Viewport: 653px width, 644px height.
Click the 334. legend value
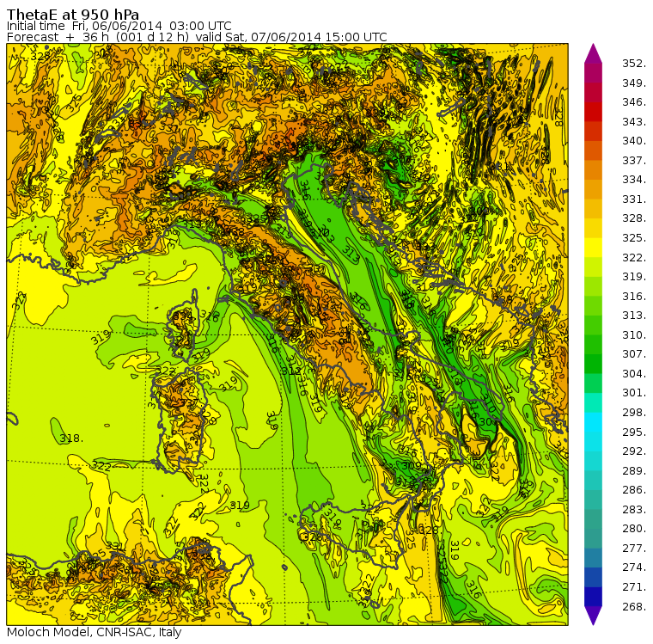click(x=634, y=180)
